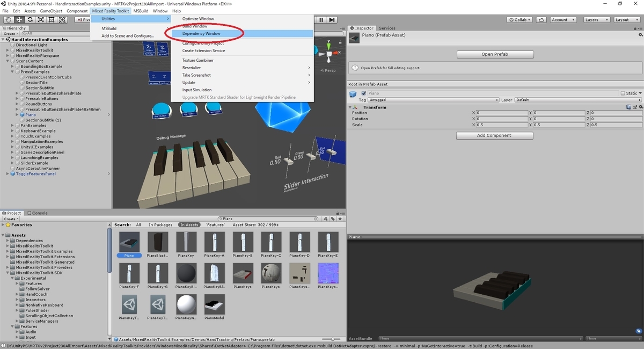The width and height of the screenshot is (644, 349).
Task: Open the Layer dropdown Default
Action: point(578,100)
